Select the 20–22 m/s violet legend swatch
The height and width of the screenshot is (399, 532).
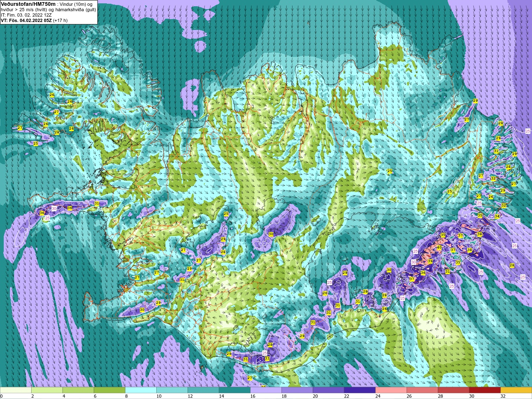[329, 390]
